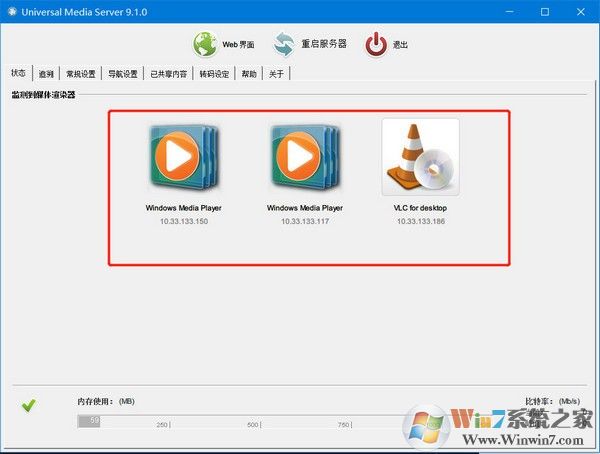Switch to the 状态 tab
Image resolution: width=600 pixels, height=454 pixels.
18,73
